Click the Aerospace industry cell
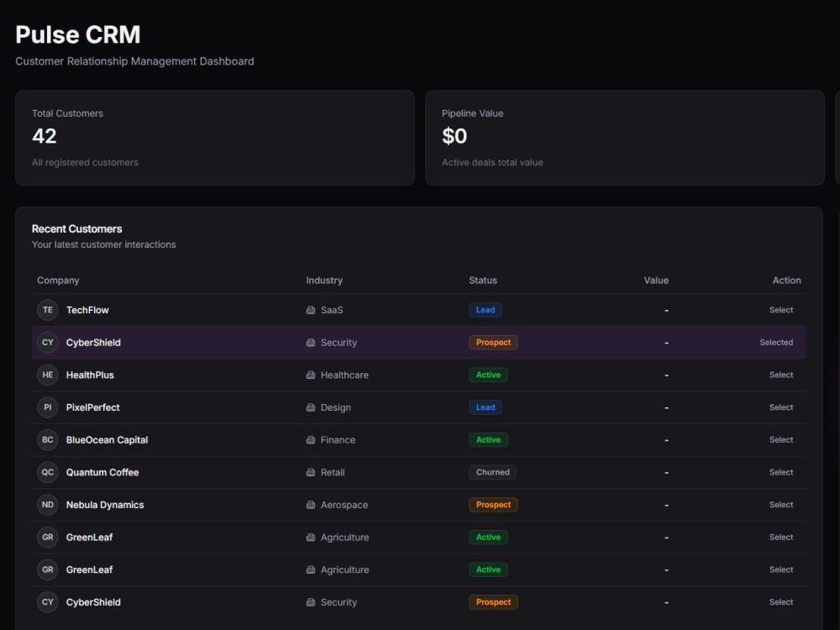This screenshot has width=840, height=630. (344, 505)
